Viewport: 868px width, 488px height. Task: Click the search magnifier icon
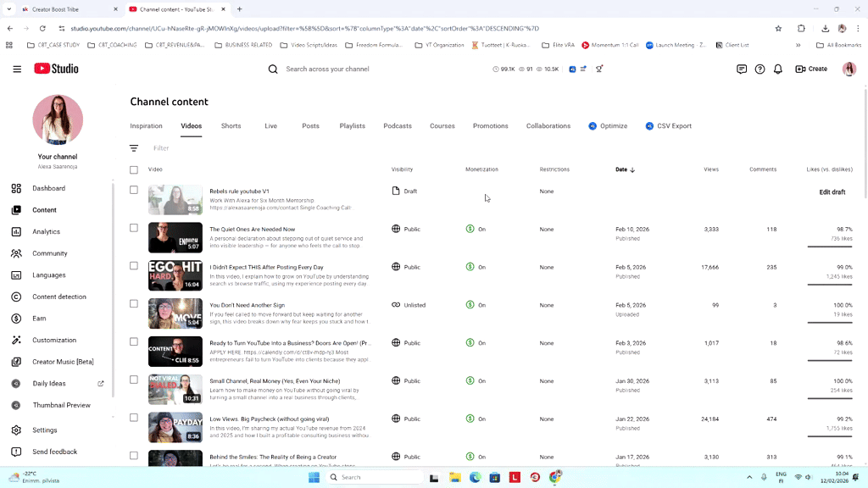273,69
